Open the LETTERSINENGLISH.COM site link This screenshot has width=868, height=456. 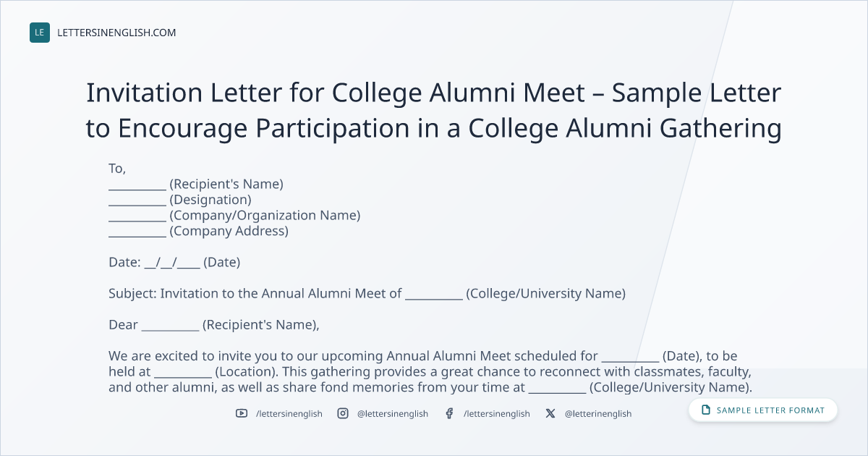coord(116,33)
